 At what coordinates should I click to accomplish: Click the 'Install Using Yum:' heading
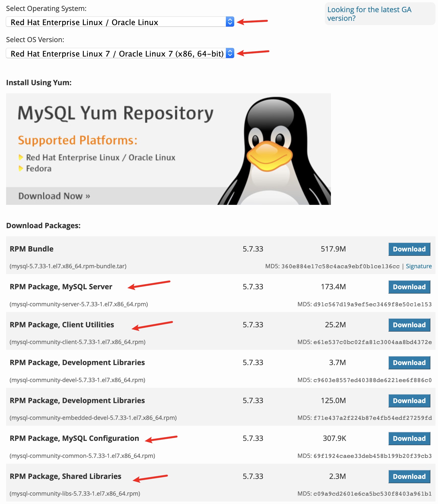pos(39,83)
